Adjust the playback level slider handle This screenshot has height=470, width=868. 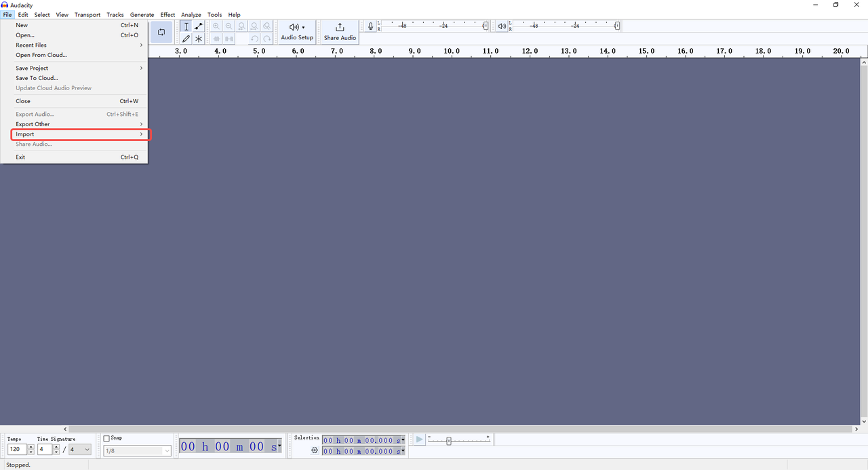(617, 26)
